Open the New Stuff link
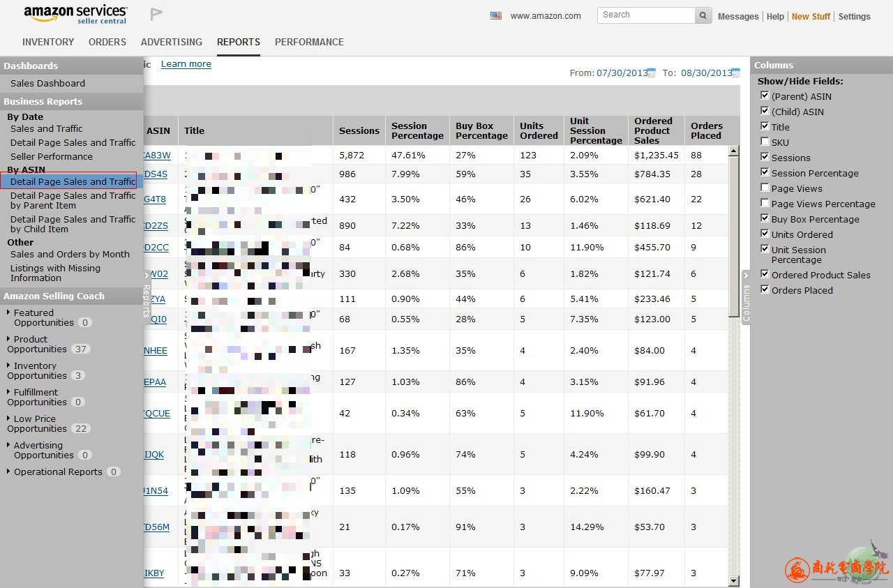Screen dimensions: 893x588 coord(811,16)
